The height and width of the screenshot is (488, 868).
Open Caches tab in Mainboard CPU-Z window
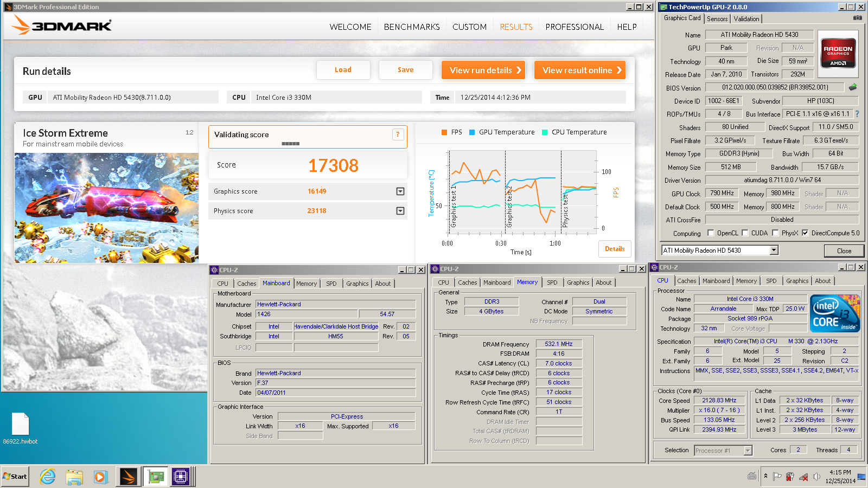click(246, 284)
